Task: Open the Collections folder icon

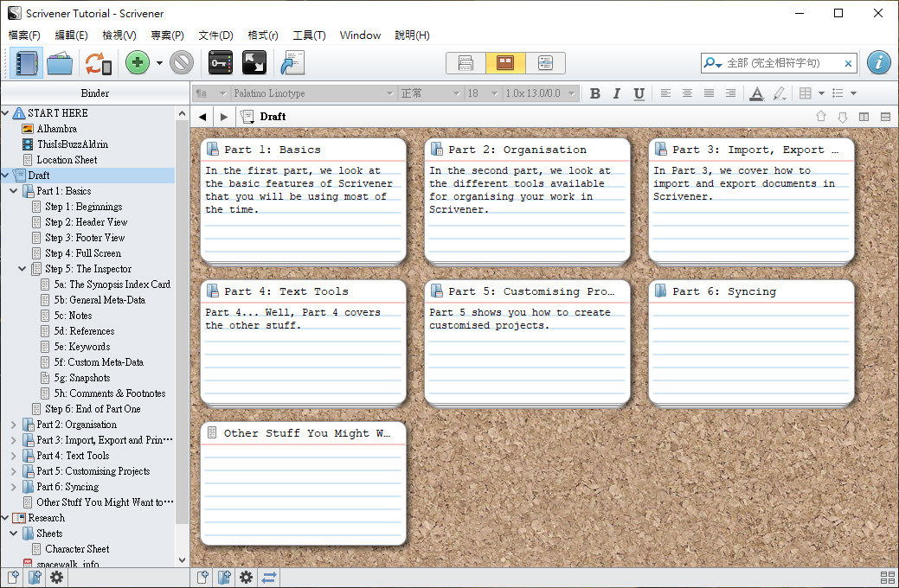Action: [60, 63]
